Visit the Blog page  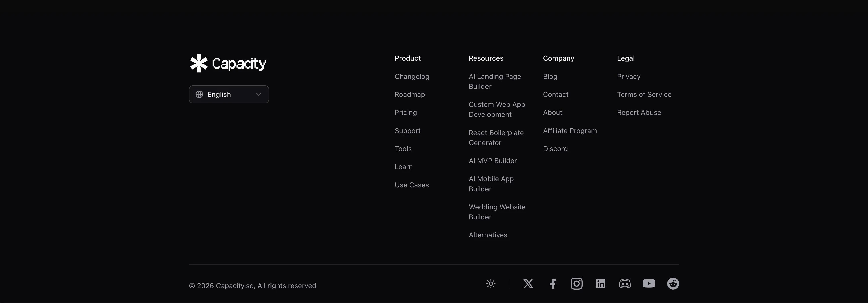click(550, 76)
